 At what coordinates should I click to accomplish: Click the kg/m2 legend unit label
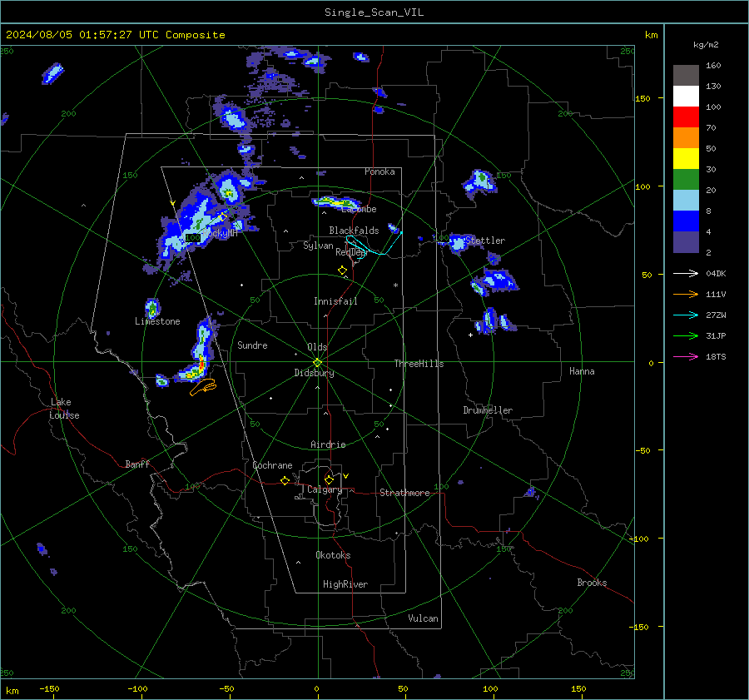tap(706, 44)
